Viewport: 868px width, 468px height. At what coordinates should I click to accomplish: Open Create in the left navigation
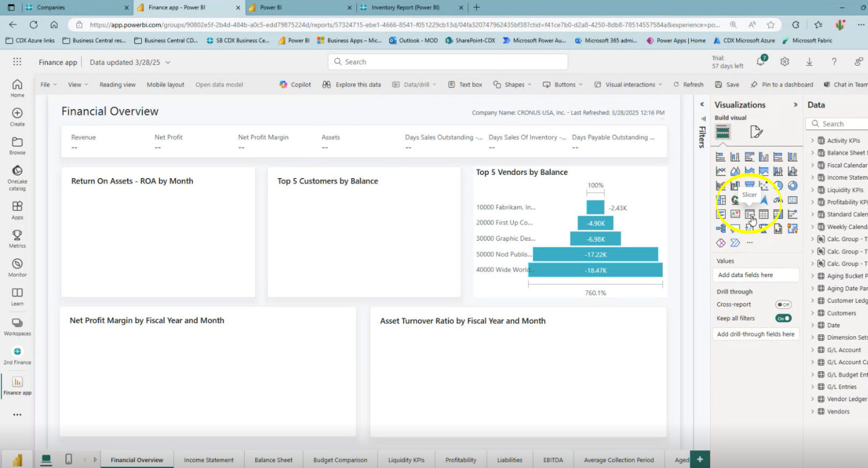click(17, 117)
